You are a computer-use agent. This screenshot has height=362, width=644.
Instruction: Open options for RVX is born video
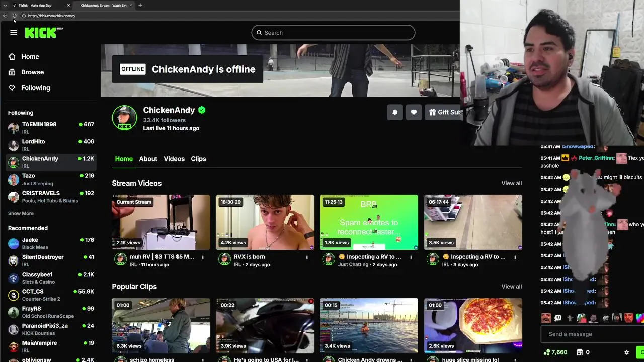(307, 257)
